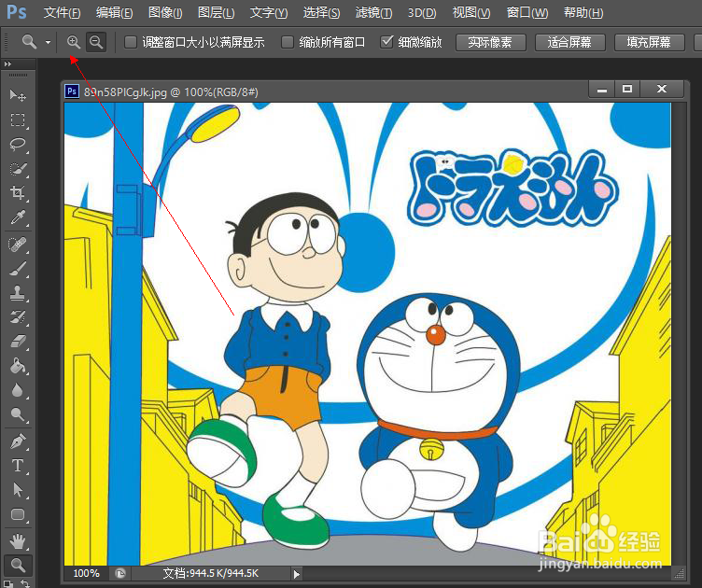Select the Quick Selection tool
Image resolution: width=702 pixels, height=588 pixels.
coord(18,169)
